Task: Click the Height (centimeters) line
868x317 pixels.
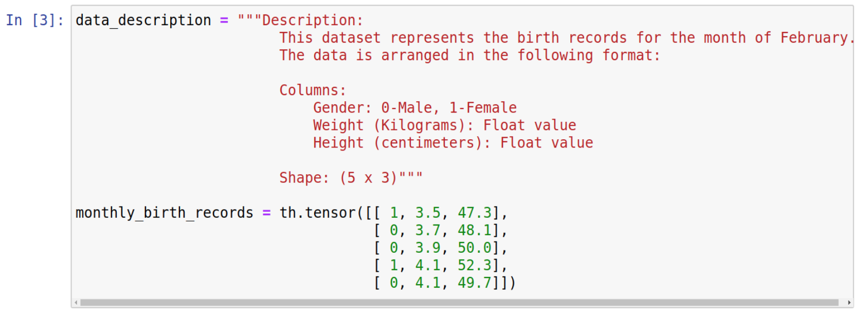Action: pos(453,143)
